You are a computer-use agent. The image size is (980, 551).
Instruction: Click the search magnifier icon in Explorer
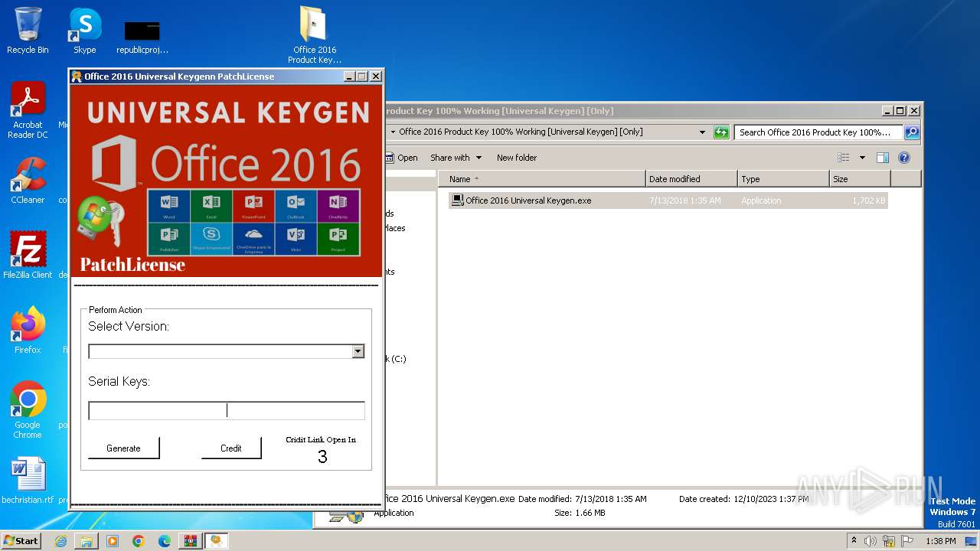click(x=912, y=132)
